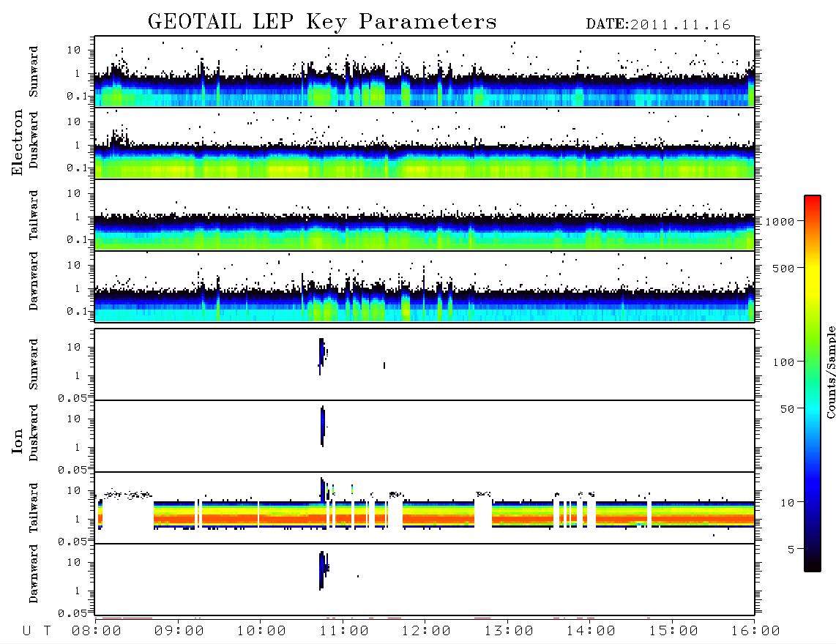Click the Electron Tailward spectrogram panel

(x=425, y=215)
